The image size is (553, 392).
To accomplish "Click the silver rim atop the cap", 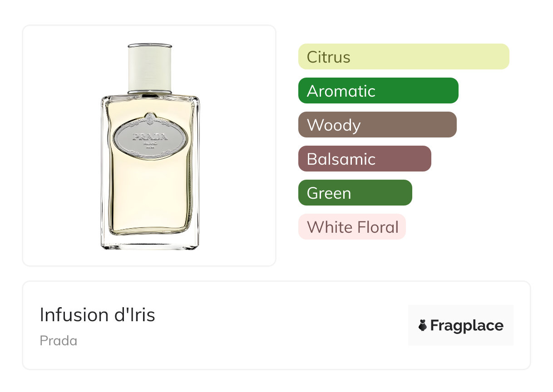I will (x=150, y=46).
